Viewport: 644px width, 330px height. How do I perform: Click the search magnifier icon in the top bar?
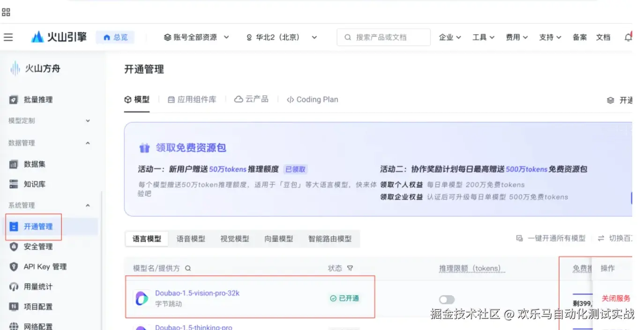(348, 37)
